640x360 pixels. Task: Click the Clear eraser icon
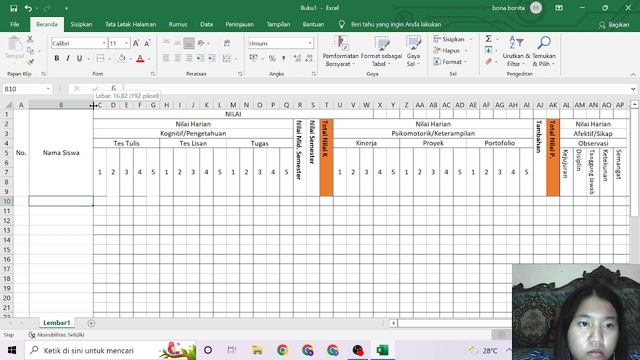coord(489,62)
